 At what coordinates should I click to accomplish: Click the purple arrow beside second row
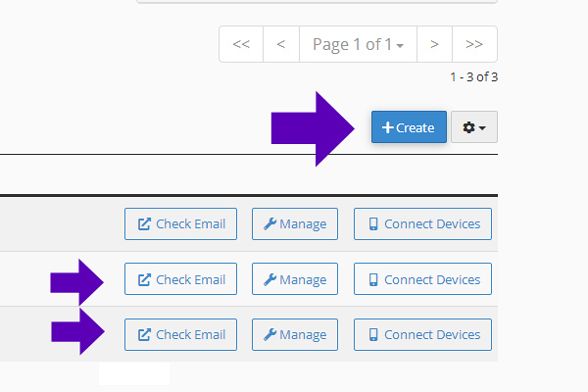click(x=76, y=282)
